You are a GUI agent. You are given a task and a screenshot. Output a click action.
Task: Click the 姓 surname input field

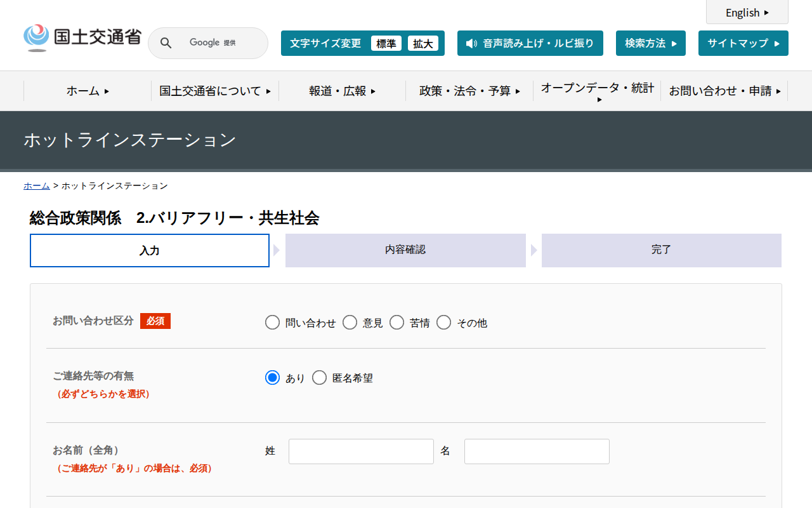pos(361,451)
